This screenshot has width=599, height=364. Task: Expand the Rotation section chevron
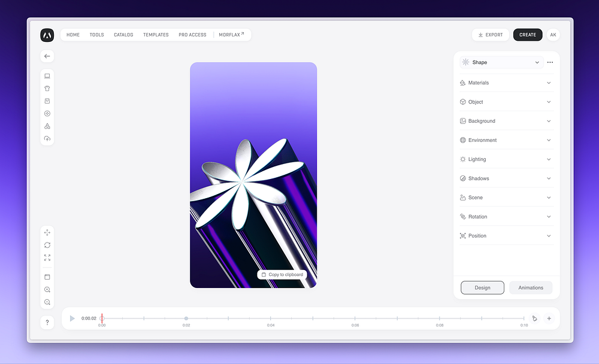click(x=549, y=217)
